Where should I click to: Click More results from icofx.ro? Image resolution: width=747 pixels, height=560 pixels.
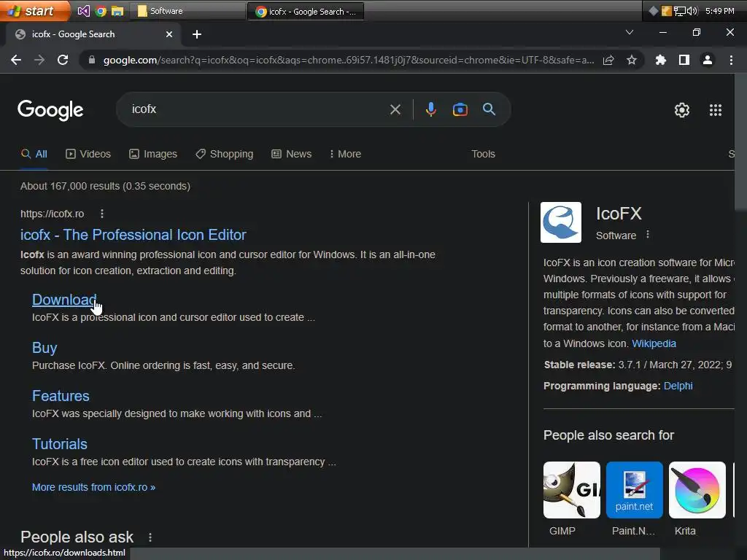click(93, 487)
